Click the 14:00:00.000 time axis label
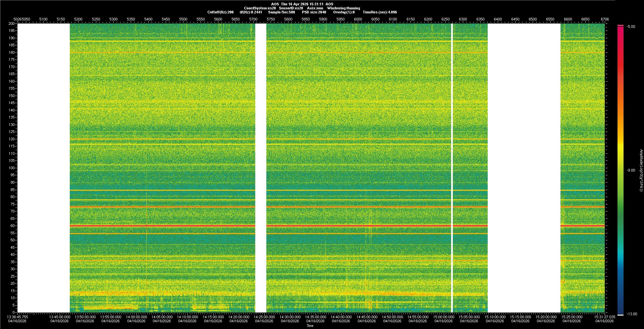Image resolution: width=644 pixels, height=329 pixels. click(137, 317)
